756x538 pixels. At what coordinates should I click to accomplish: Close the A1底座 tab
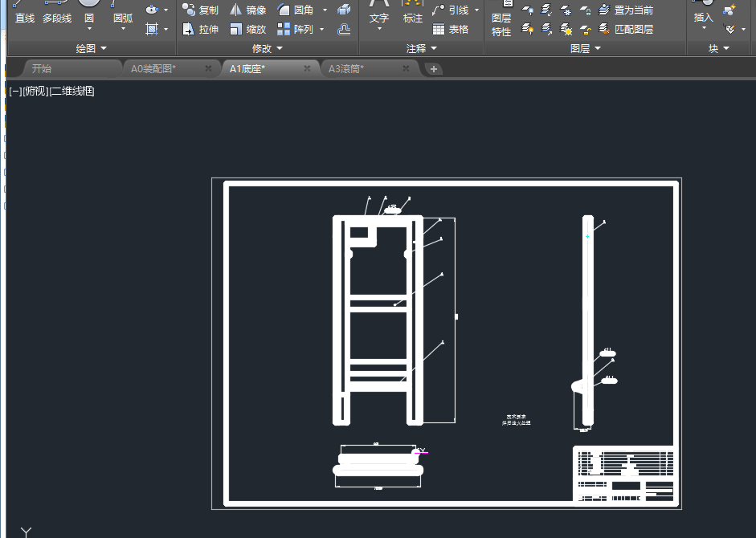click(x=307, y=68)
